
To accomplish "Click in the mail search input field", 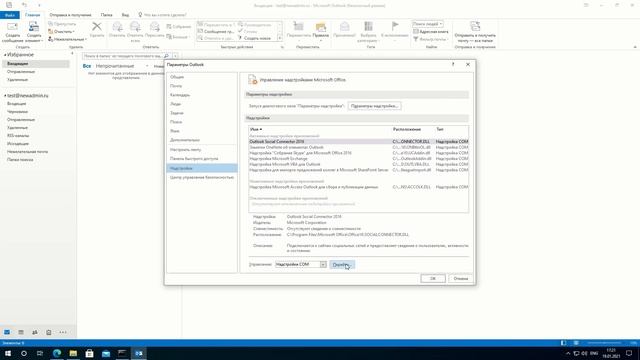I will click(122, 56).
